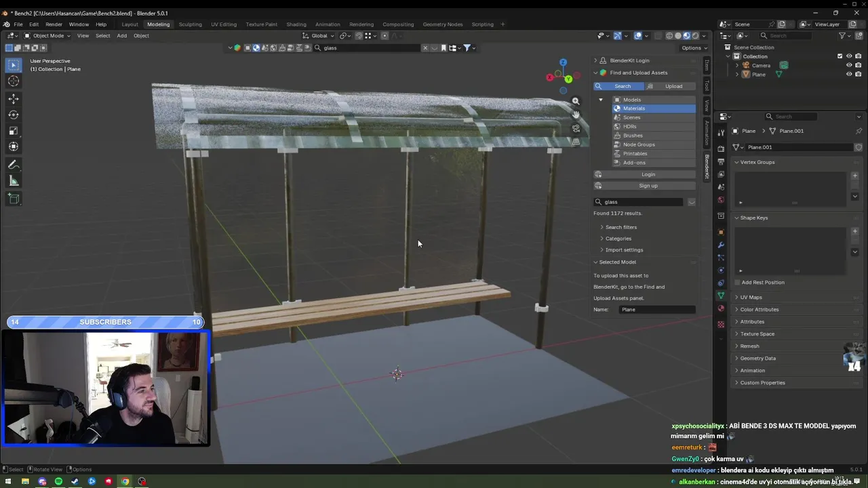Image resolution: width=868 pixels, height=488 pixels.
Task: Edit the asset Name field Plane
Action: tap(657, 310)
